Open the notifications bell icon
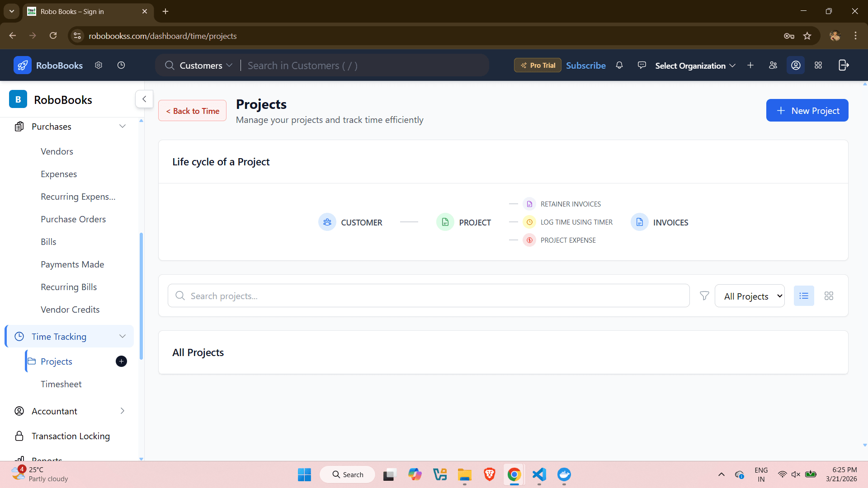The height and width of the screenshot is (488, 868). click(619, 65)
